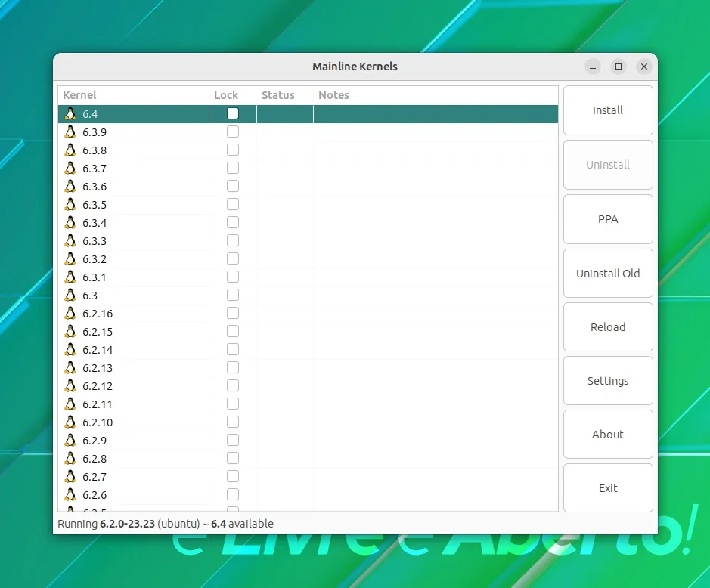
Task: Lock kernel 6.3.9 with its checkbox
Action: tap(233, 132)
